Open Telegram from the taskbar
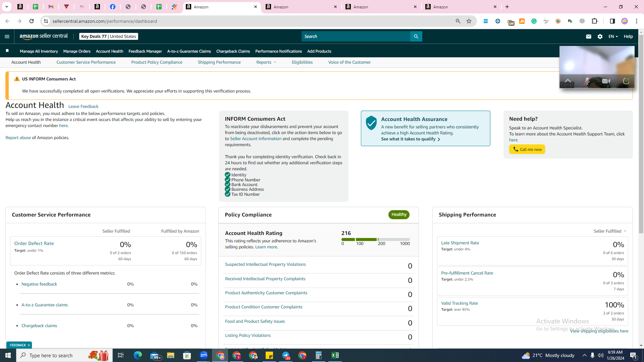Screen dimensions: 644x362 click(286, 355)
